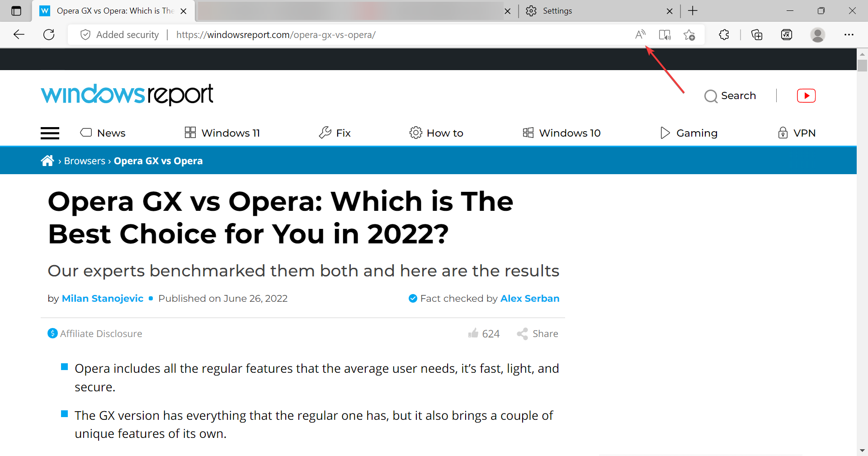868x456 pixels.
Task: Add this page to favorites
Action: [689, 35]
